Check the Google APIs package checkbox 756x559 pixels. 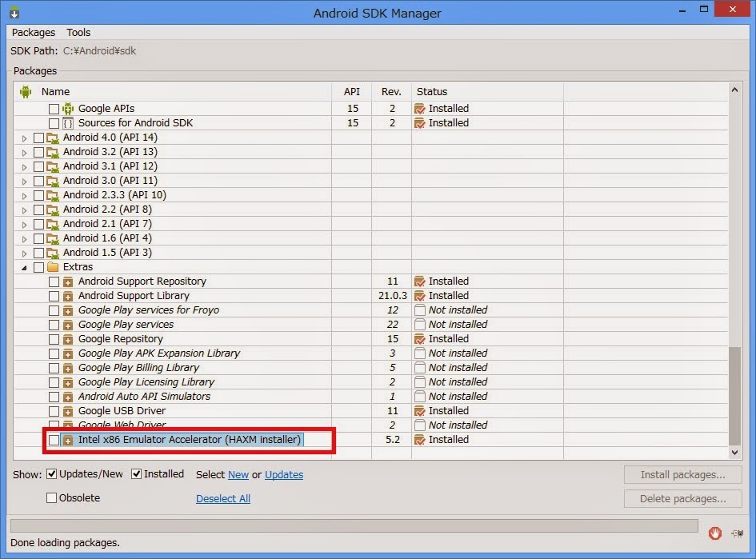tap(54, 109)
